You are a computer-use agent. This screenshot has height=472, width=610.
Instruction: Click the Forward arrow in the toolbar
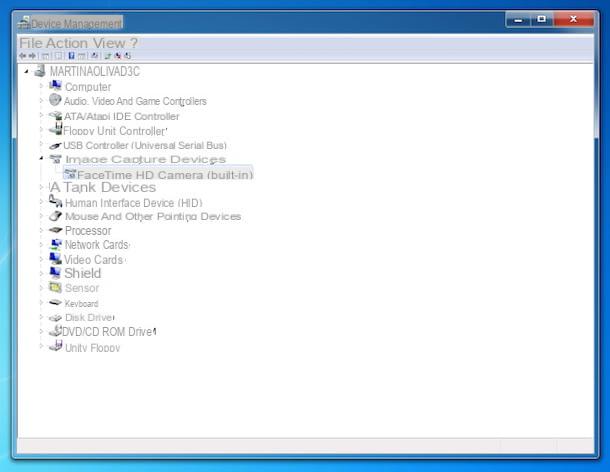[x=32, y=56]
